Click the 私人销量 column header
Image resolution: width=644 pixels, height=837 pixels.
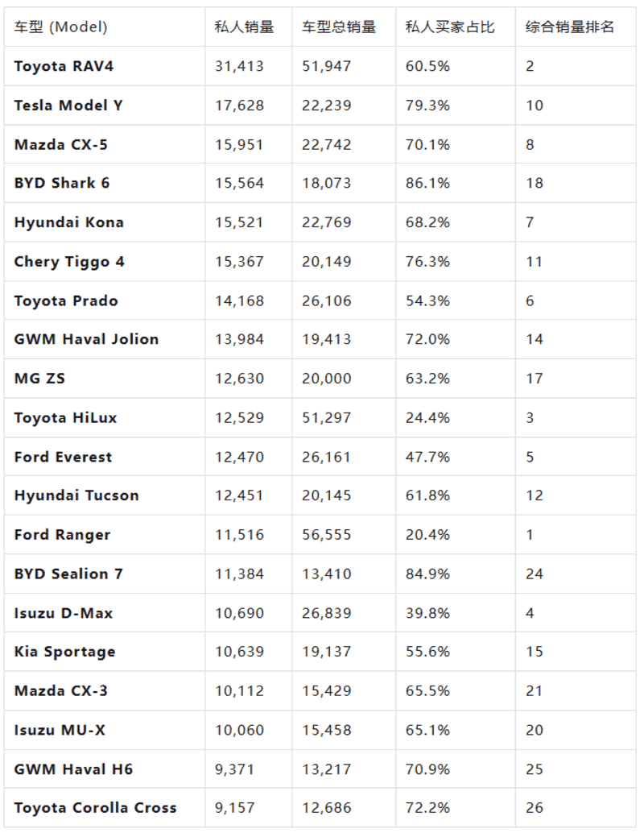[244, 27]
